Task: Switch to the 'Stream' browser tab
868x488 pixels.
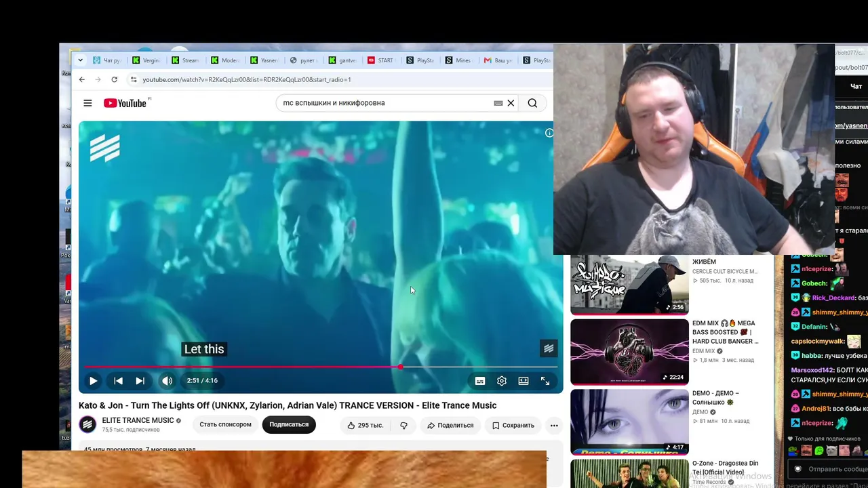Action: tap(186, 60)
